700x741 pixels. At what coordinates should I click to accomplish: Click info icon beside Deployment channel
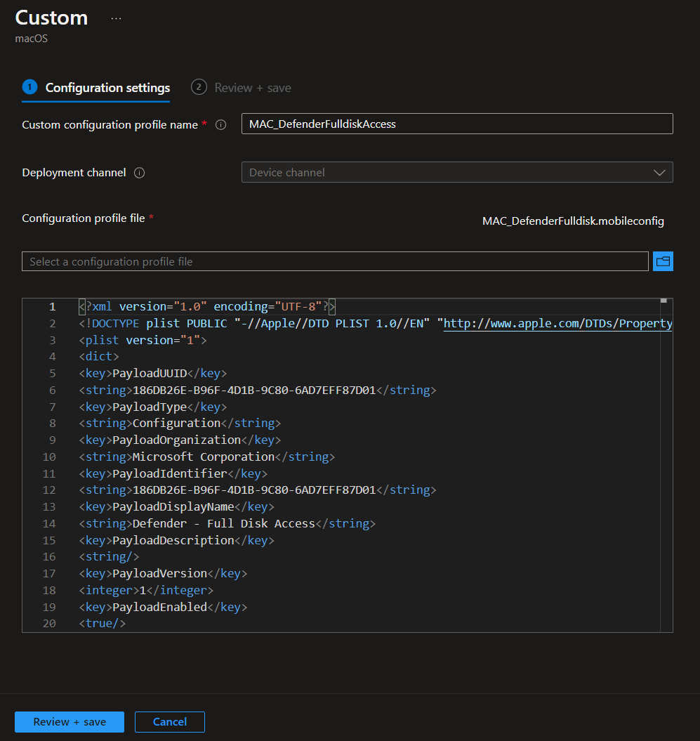coord(139,173)
